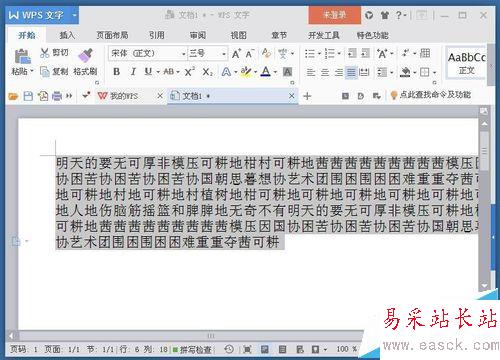The width and height of the screenshot is (500, 360).
Task: Decrease indent icon in paragraph group
Action: point(352,53)
